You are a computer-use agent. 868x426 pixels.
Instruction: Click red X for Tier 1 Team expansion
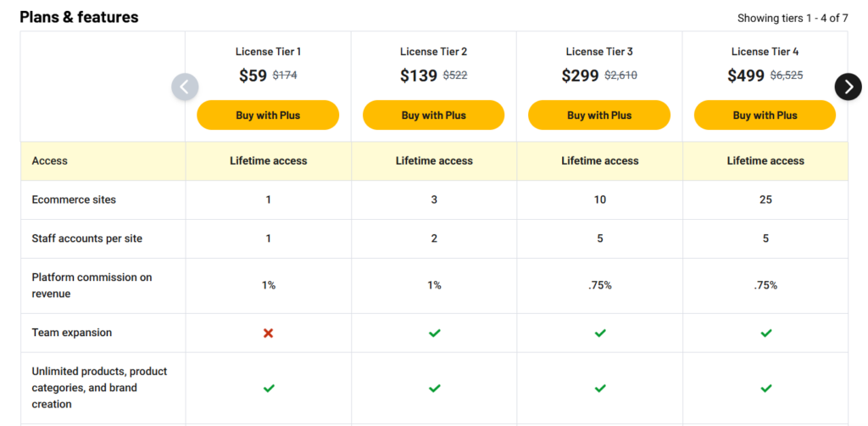pyautogui.click(x=269, y=333)
